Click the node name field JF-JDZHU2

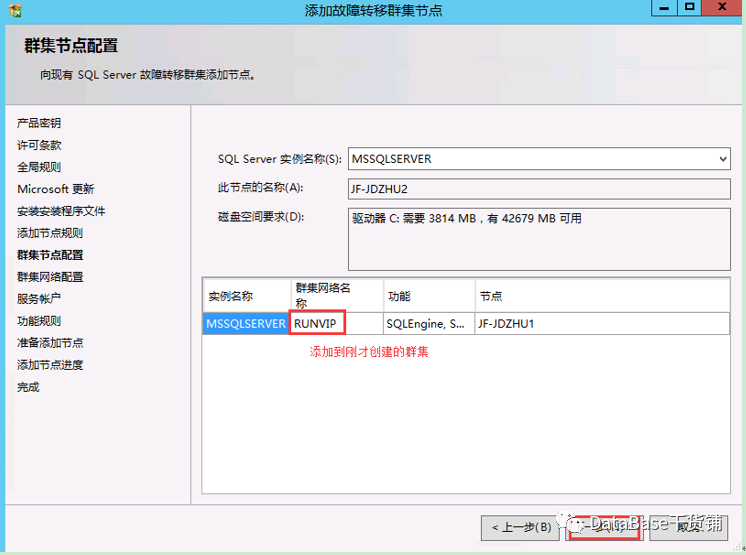click(x=539, y=189)
